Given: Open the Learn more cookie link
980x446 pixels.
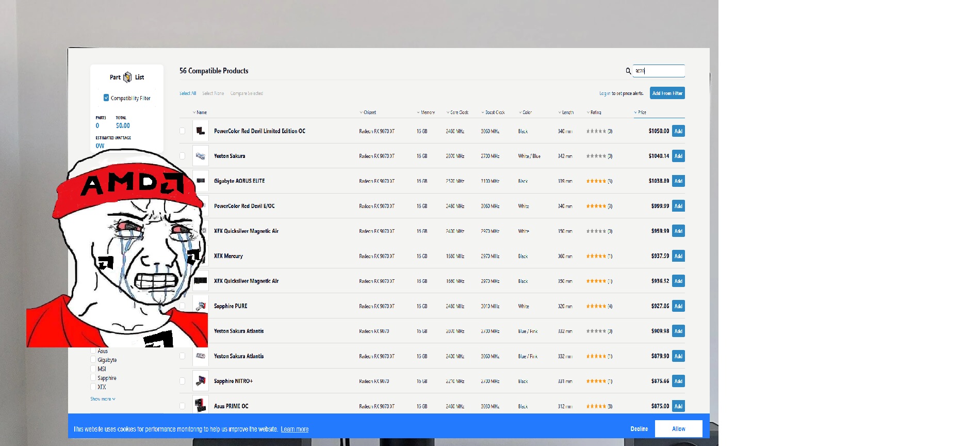Looking at the screenshot, I should click(295, 429).
